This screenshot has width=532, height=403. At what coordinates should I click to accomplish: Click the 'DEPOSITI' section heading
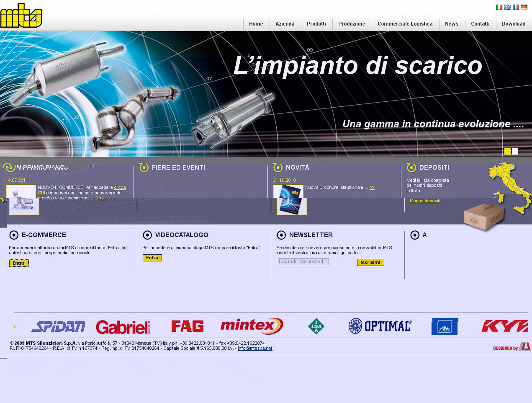434,168
